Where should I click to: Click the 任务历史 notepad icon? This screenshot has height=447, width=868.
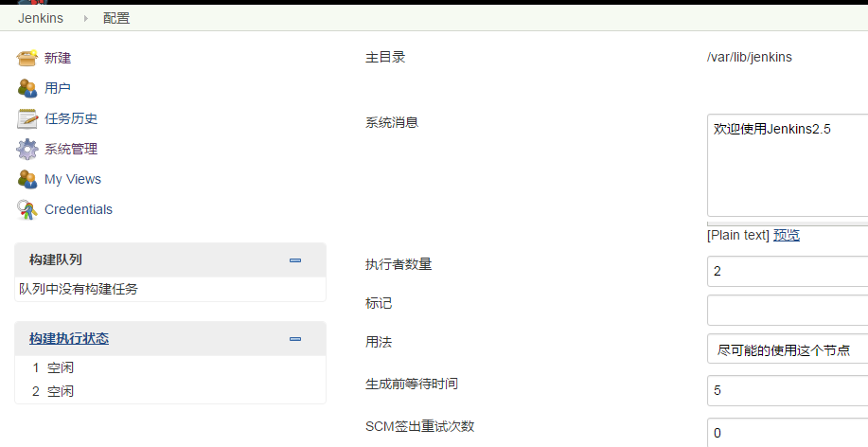tap(27, 118)
